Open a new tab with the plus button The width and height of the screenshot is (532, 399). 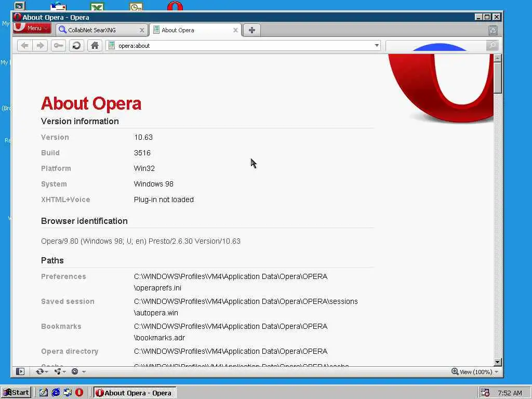252,30
